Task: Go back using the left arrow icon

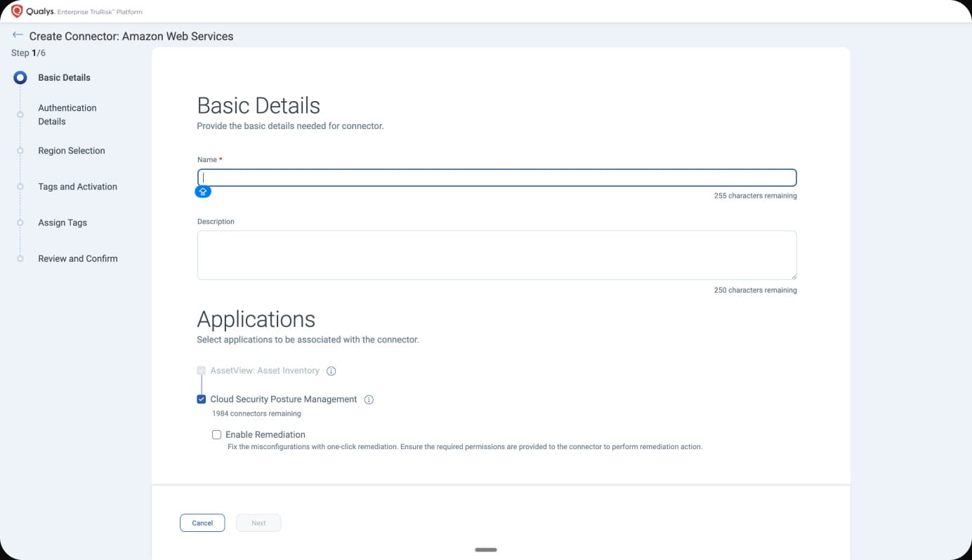Action: (x=18, y=35)
